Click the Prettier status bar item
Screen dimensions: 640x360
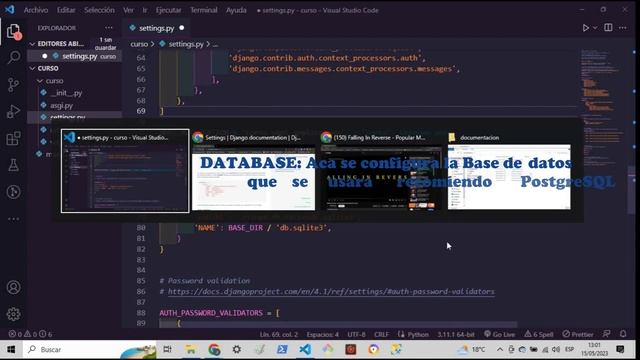[578, 334]
